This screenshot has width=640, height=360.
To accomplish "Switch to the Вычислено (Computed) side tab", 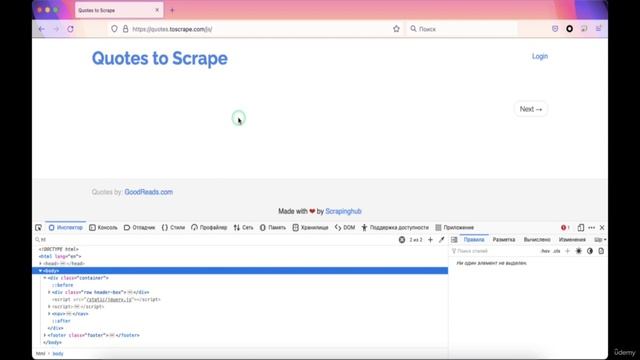I will coord(537,240).
